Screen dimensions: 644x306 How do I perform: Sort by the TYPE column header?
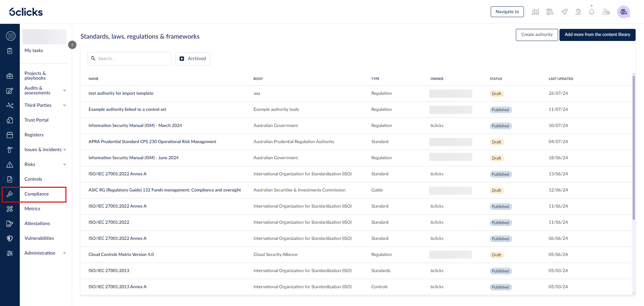[375, 79]
